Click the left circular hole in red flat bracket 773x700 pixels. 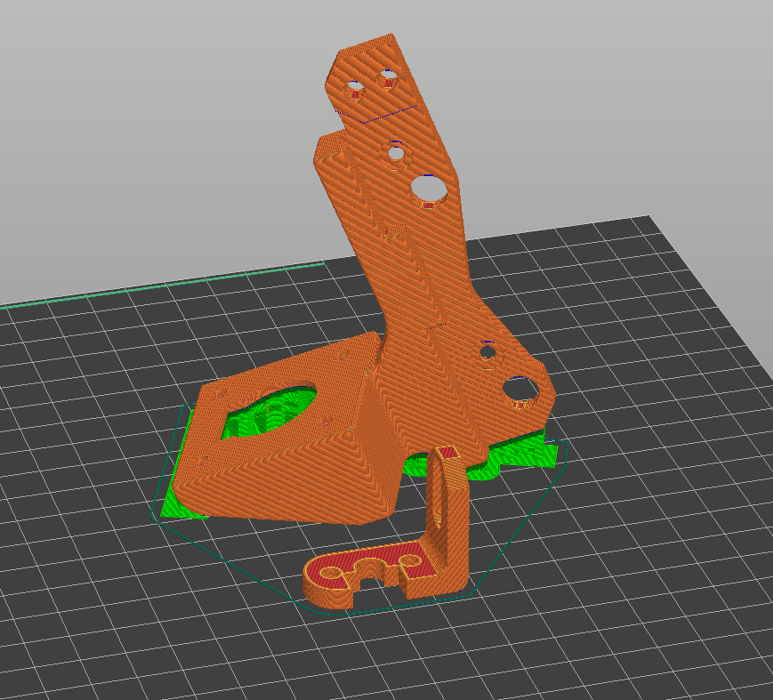(x=331, y=574)
